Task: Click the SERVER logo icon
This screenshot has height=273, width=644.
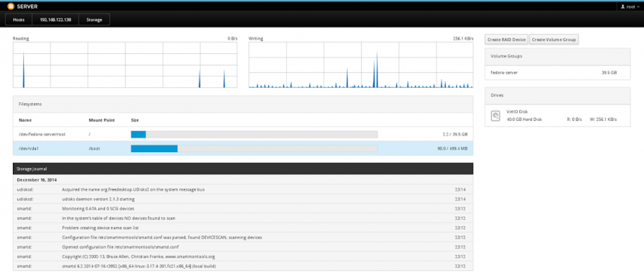Action: point(10,5)
